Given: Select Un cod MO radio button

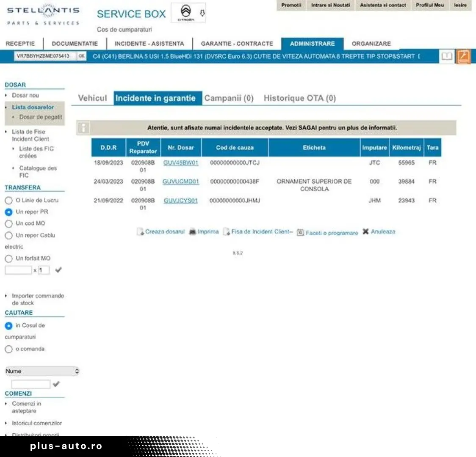Looking at the screenshot, I should coord(9,224).
